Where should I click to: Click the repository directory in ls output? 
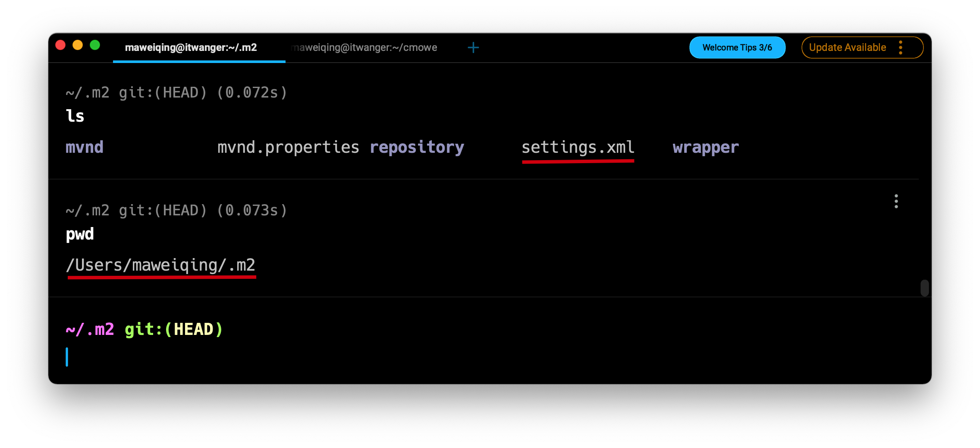(x=417, y=148)
